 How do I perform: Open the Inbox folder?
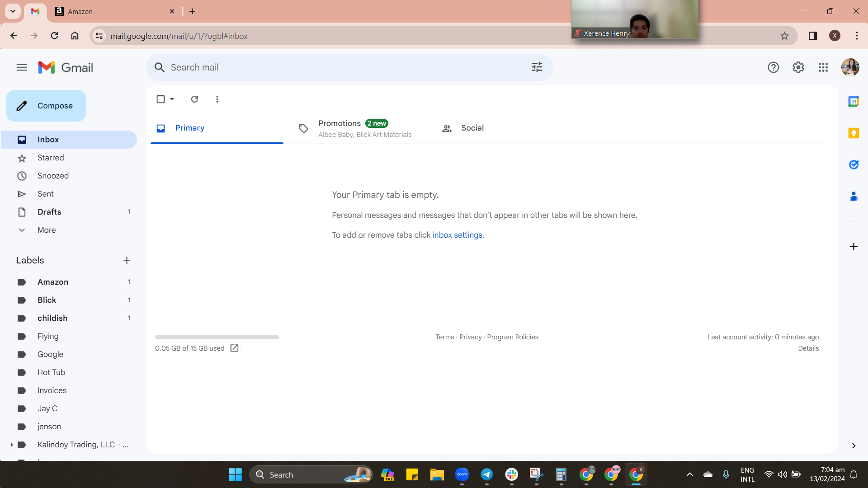click(69, 140)
